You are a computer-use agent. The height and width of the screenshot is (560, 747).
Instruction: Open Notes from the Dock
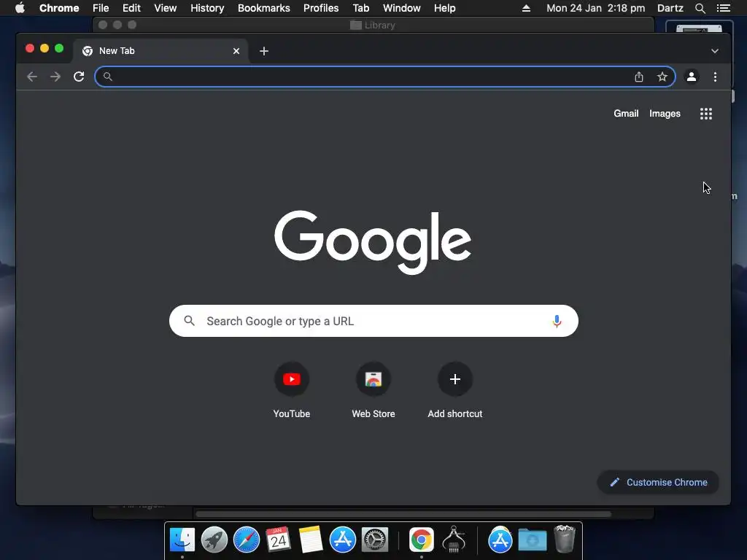point(311,540)
